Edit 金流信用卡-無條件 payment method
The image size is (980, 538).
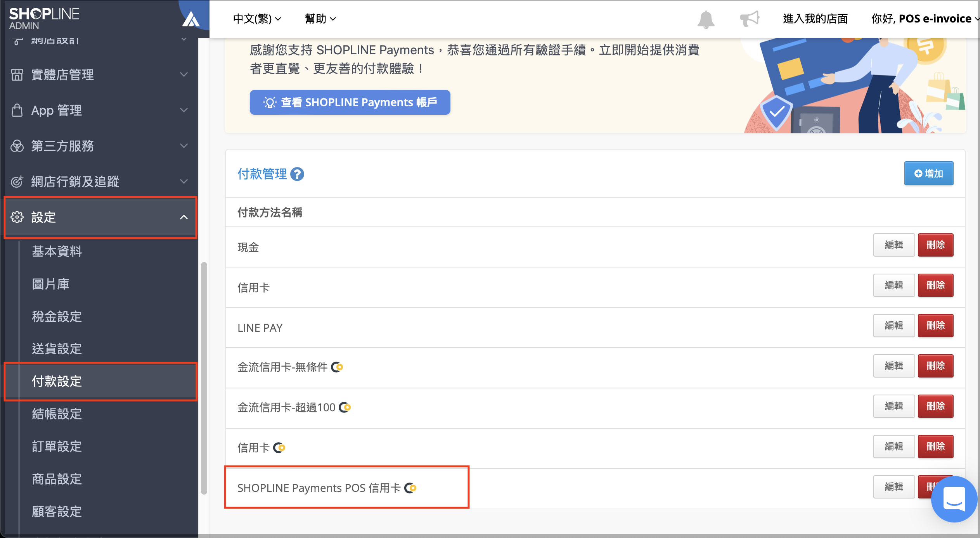point(894,366)
